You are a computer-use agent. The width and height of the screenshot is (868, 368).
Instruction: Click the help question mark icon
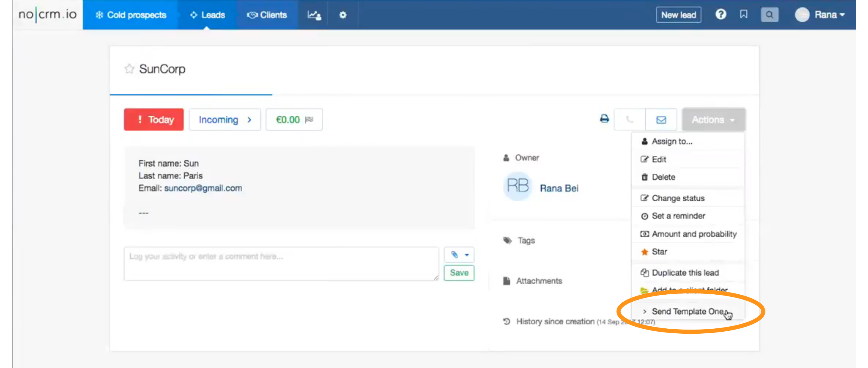pyautogui.click(x=720, y=14)
